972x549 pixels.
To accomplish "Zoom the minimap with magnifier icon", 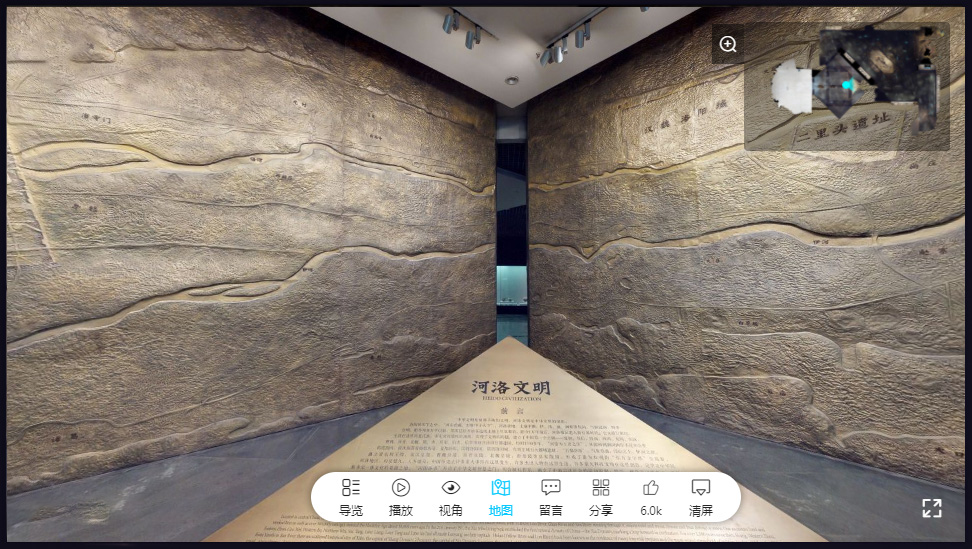I will pyautogui.click(x=728, y=44).
